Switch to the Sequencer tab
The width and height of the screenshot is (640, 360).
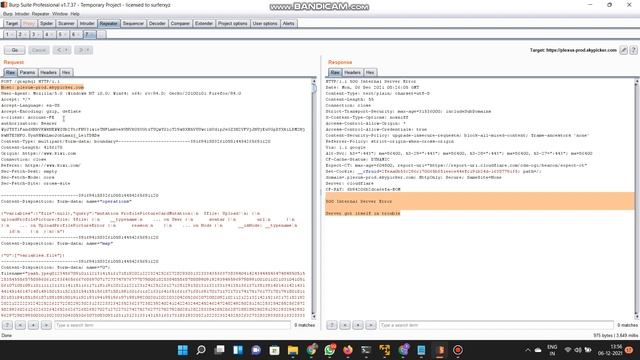pos(133,24)
